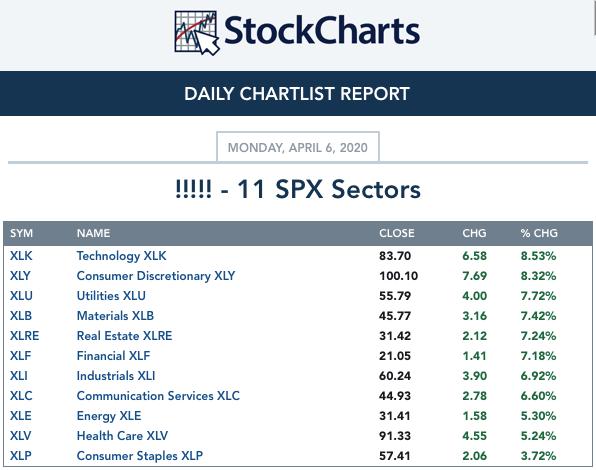Click the StockCharts wordmark text
This screenshot has height=470, width=596.
click(x=322, y=30)
